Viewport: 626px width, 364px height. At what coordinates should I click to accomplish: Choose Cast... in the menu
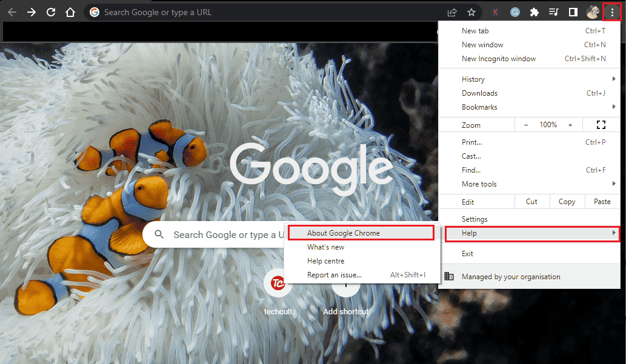tap(530, 156)
